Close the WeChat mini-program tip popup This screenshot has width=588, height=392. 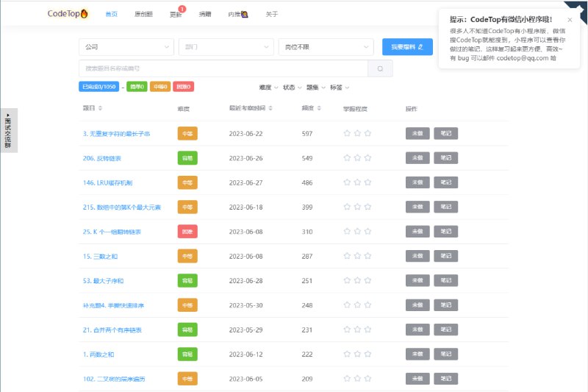point(570,20)
